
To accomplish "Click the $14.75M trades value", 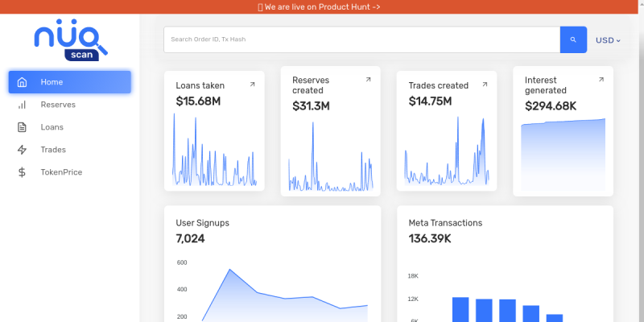I will [430, 101].
